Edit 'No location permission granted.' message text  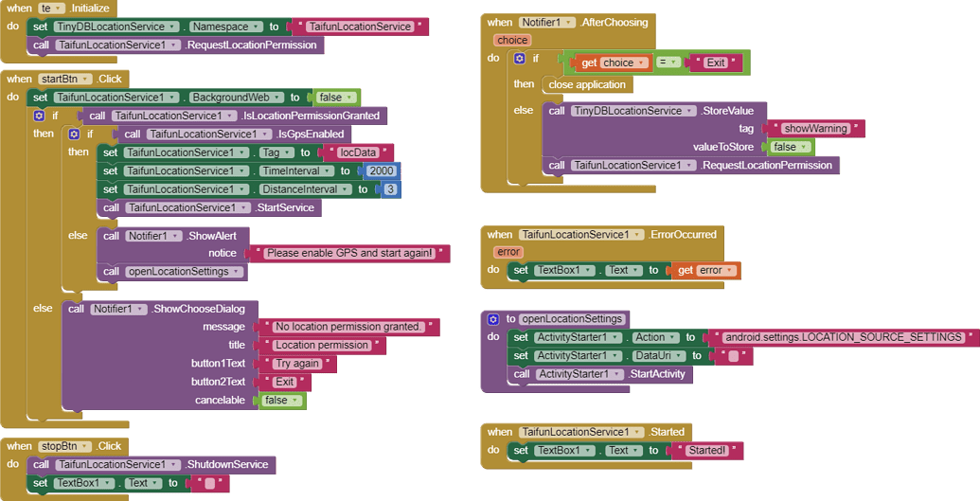click(x=348, y=327)
